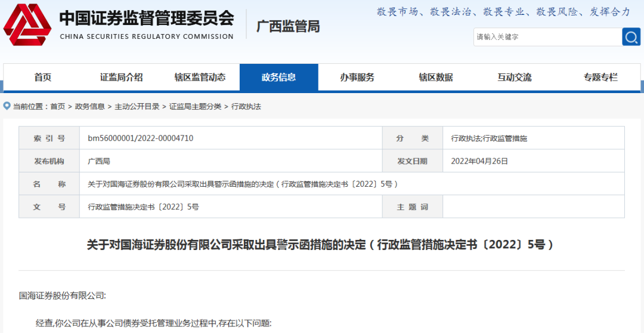Open the 辖区数据 navigation tab

[x=436, y=78]
